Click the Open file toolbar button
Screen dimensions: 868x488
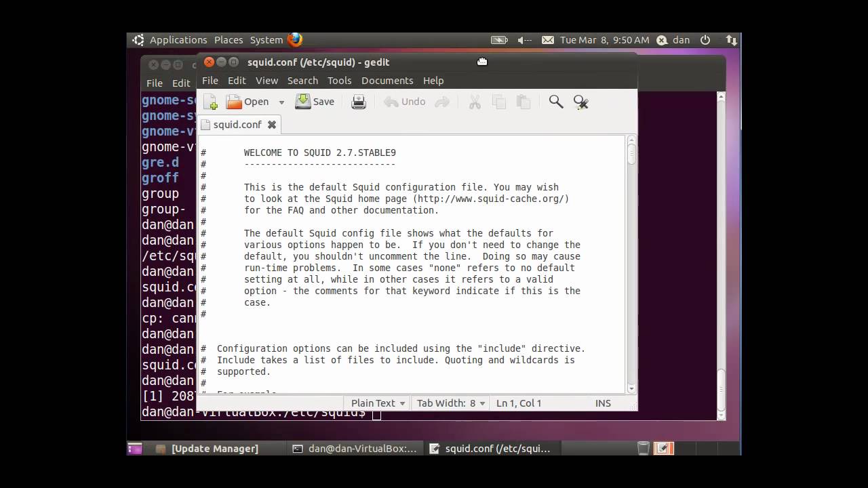pos(248,102)
